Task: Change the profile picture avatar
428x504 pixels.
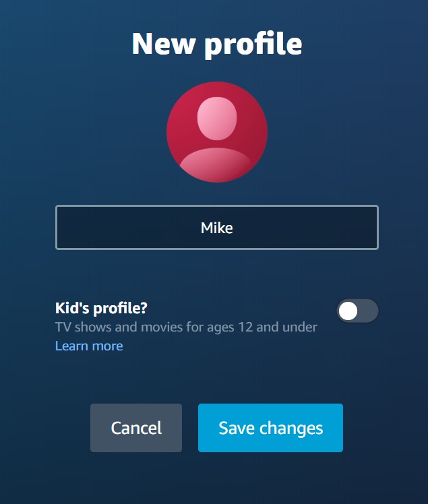Action: coord(217,132)
